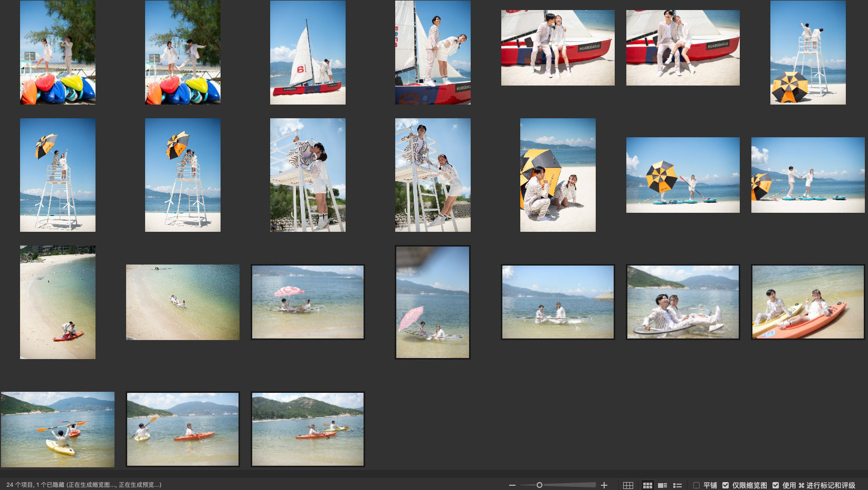The height and width of the screenshot is (490, 868).
Task: Select the orange kayak close-up photo
Action: click(x=808, y=302)
